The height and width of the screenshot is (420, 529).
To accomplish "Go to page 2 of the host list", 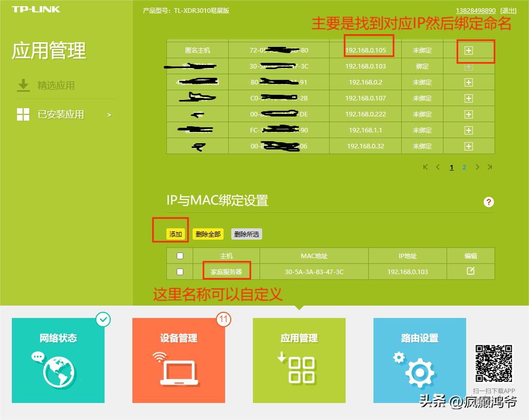I will click(x=464, y=167).
